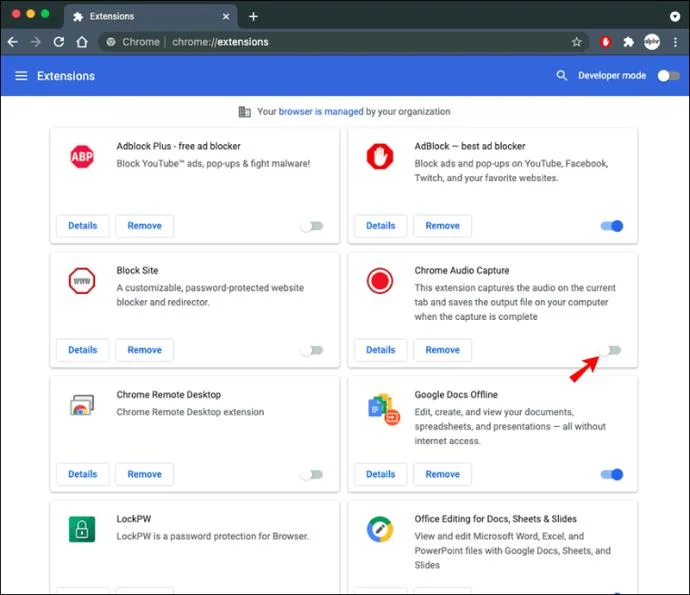Click 'LockPW' extension name text
This screenshot has height=595, width=690.
pos(134,519)
